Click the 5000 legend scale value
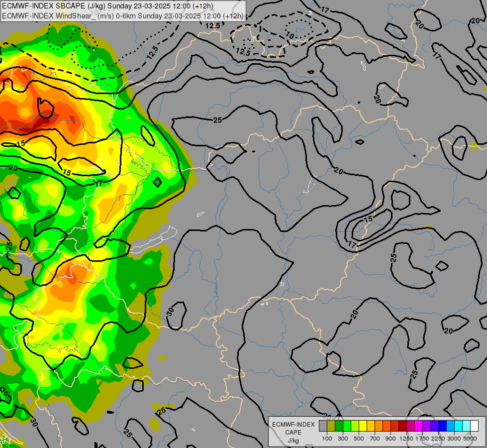 (x=470, y=439)
